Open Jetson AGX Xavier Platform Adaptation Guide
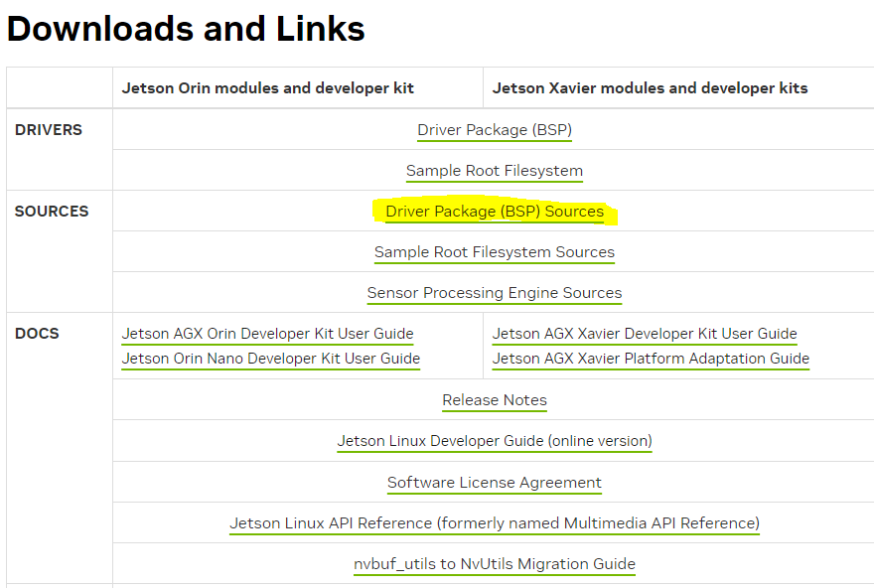This screenshot has width=874, height=588. point(651,359)
